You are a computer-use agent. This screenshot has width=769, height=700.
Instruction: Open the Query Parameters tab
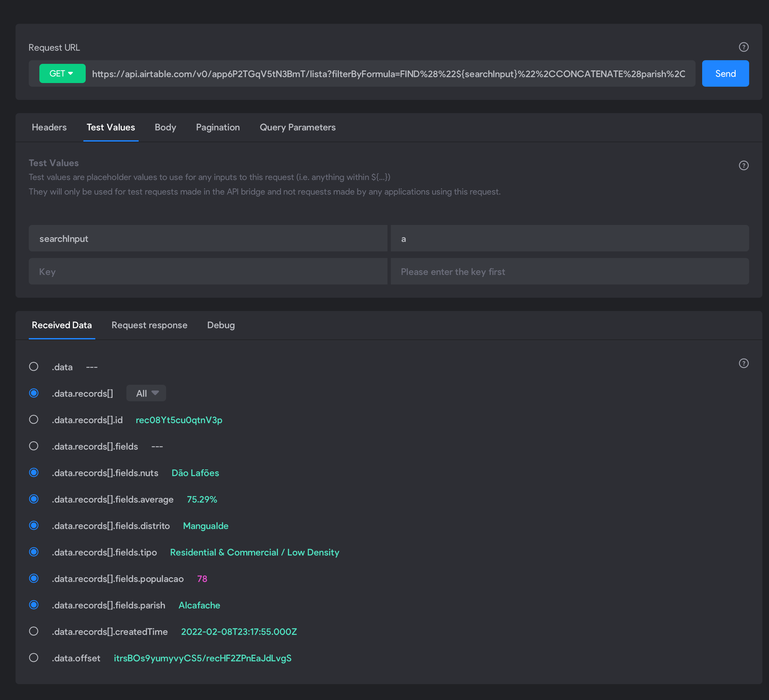pos(297,127)
